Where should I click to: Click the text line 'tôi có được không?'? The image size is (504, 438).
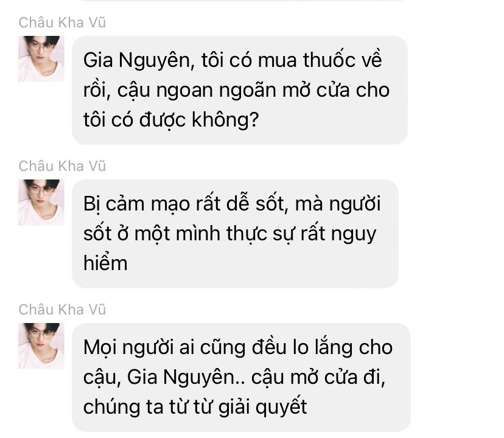171,120
